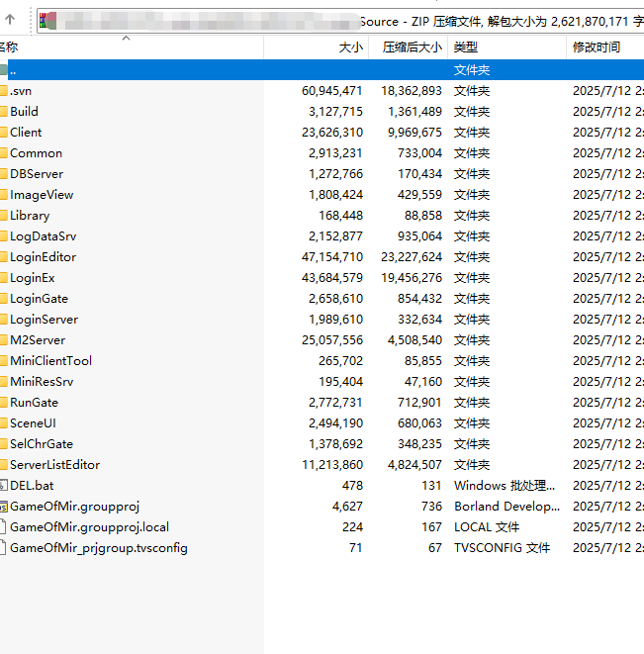The height and width of the screenshot is (654, 644).
Task: Click the Build folder icon
Action: coord(4,112)
